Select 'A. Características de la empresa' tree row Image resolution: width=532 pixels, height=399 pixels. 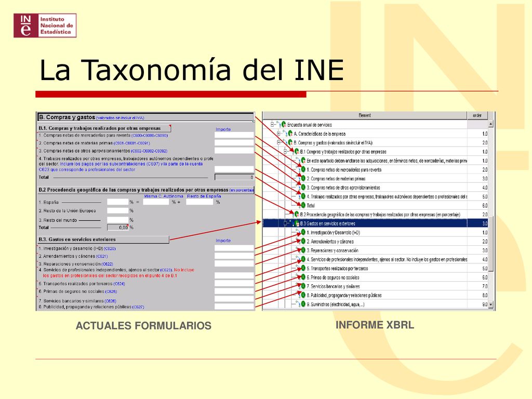[x=376, y=134]
